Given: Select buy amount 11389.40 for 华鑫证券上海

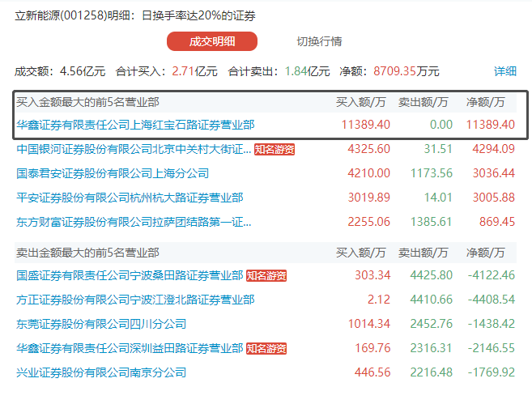Looking at the screenshot, I should point(365,125).
